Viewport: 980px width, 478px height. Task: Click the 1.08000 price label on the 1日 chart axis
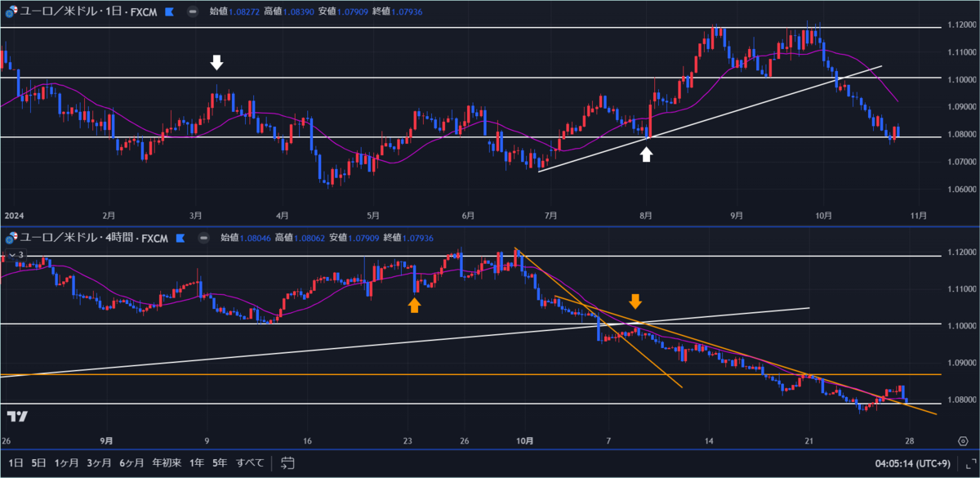(960, 134)
